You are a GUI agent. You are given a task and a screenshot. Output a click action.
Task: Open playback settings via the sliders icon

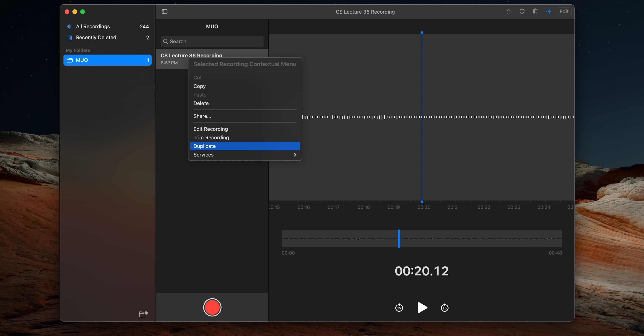548,11
